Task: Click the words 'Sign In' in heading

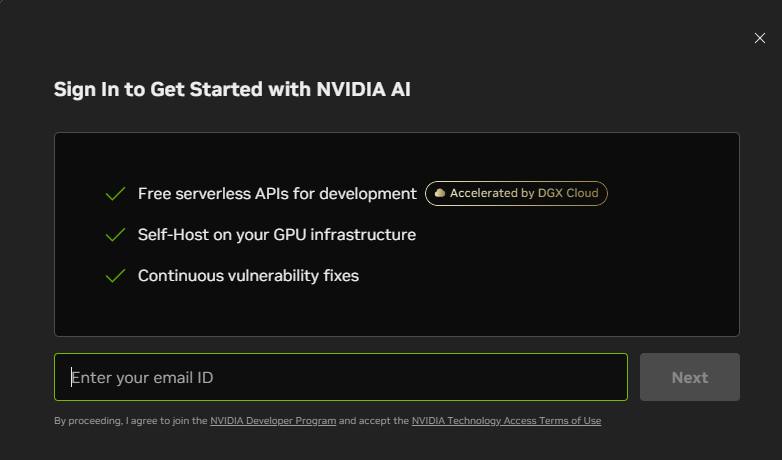Action: (x=87, y=89)
